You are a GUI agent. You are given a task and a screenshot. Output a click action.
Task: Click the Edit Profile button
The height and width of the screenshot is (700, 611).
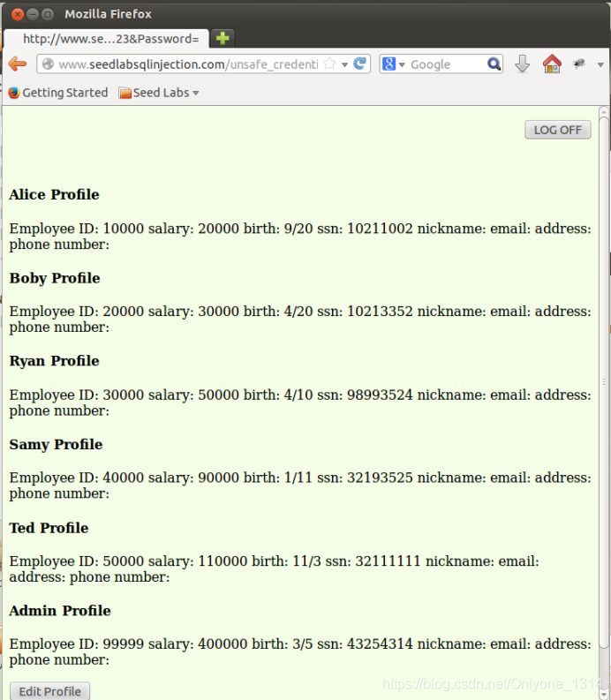pos(50,691)
